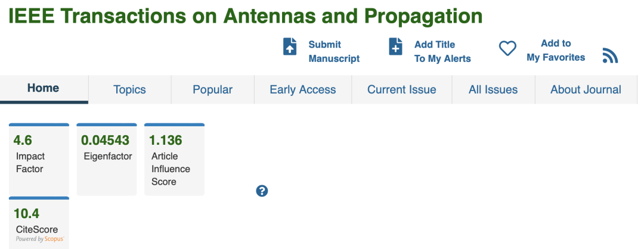Open the Submit Manuscript link
644x249 pixels.
coord(334,51)
